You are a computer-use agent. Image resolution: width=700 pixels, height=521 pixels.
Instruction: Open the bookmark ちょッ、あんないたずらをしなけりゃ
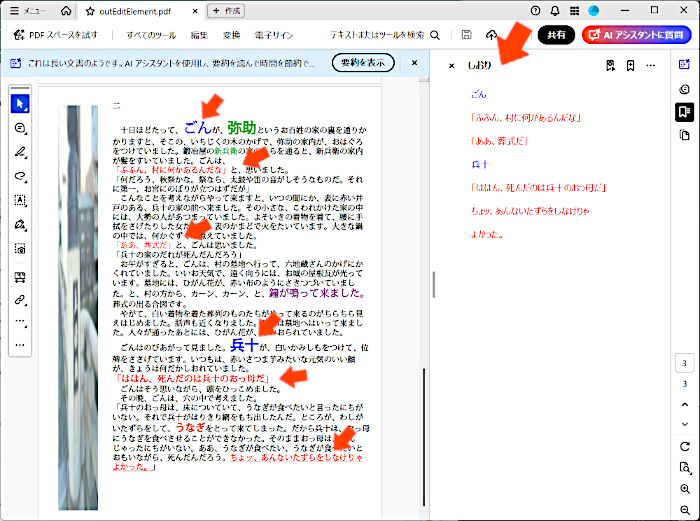pyautogui.click(x=530, y=211)
